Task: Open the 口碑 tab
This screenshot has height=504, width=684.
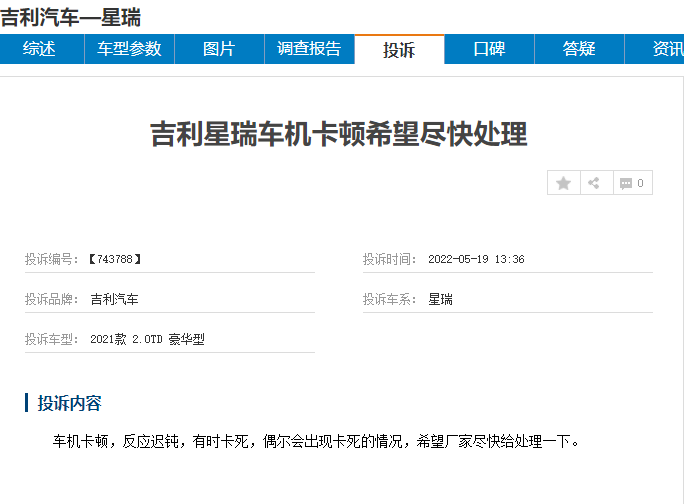Action: click(489, 49)
